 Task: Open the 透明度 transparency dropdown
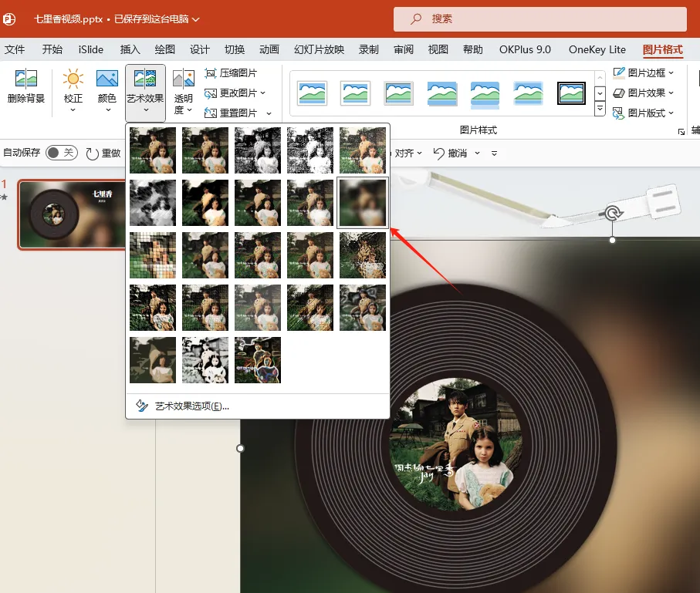[183, 92]
